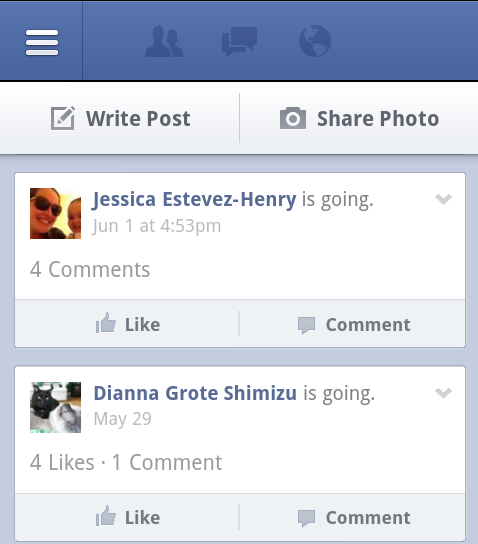The height and width of the screenshot is (544, 478).
Task: Expand options chevron on Jessica's post
Action: tap(443, 199)
